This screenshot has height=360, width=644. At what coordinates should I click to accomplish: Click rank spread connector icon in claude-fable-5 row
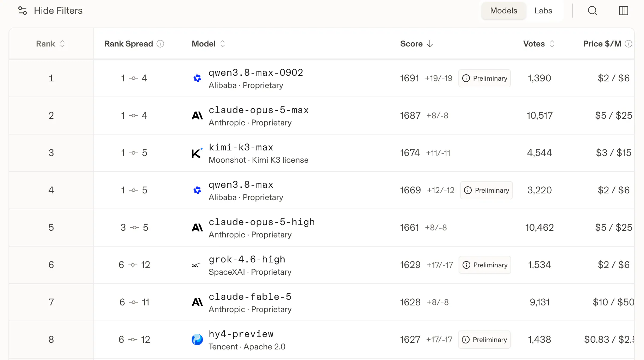(134, 302)
